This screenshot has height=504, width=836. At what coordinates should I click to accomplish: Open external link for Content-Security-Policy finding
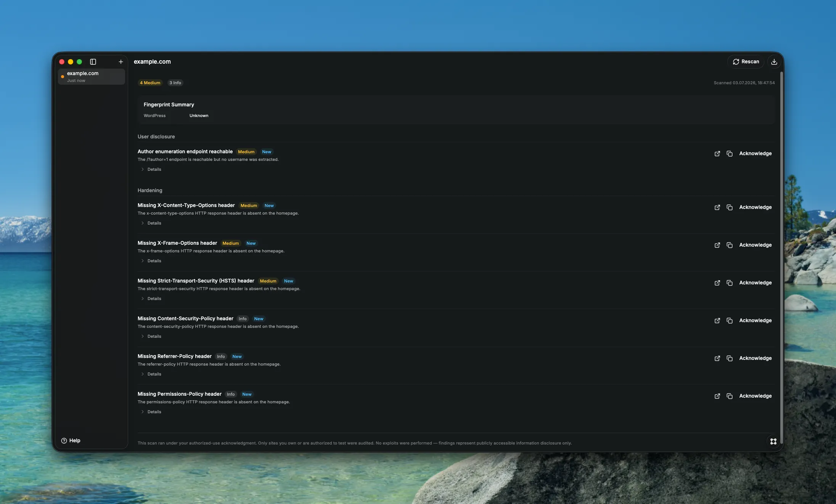(717, 321)
